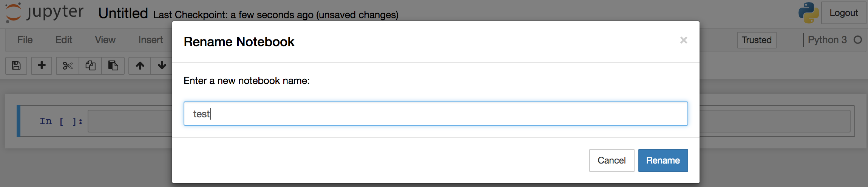868x187 pixels.
Task: Move the cell up with the arrow icon
Action: coord(140,66)
